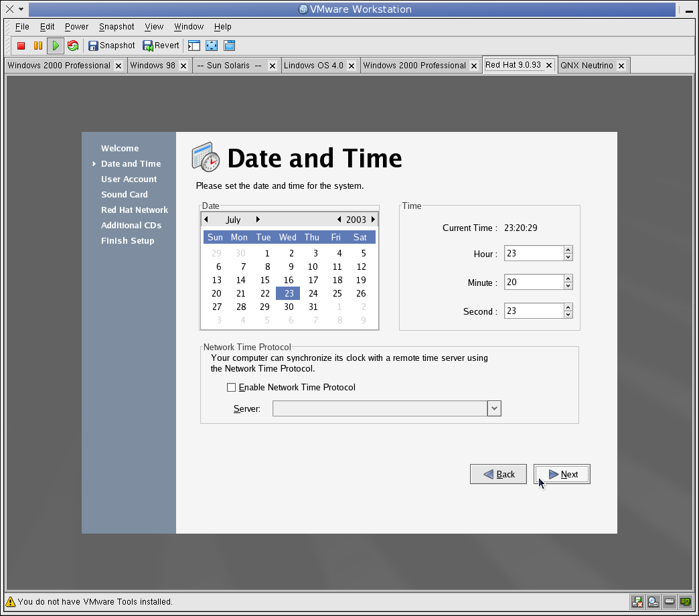Increase the Hour value with up arrow
This screenshot has height=616, width=699.
(568, 250)
